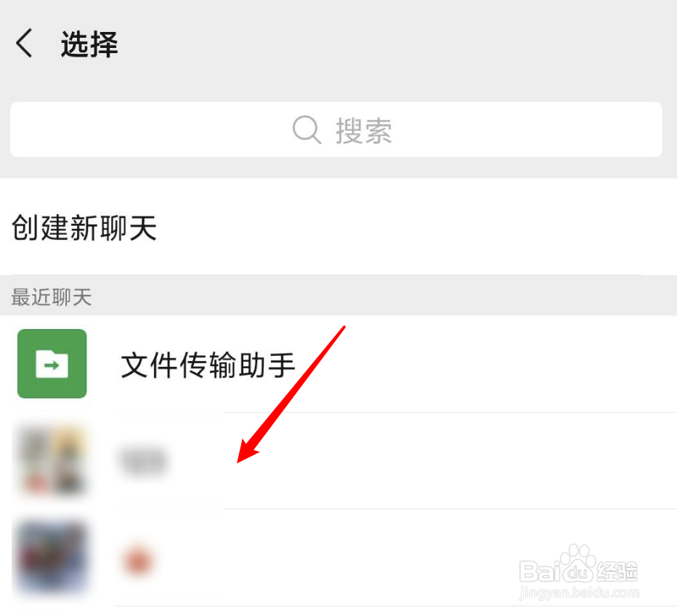677x616 pixels.
Task: Tap the blurred red name of third chat
Action: (138, 562)
